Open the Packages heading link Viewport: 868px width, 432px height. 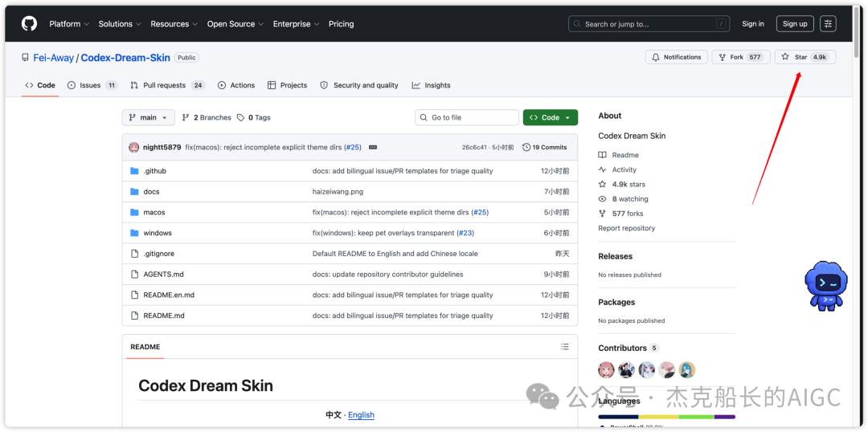616,302
